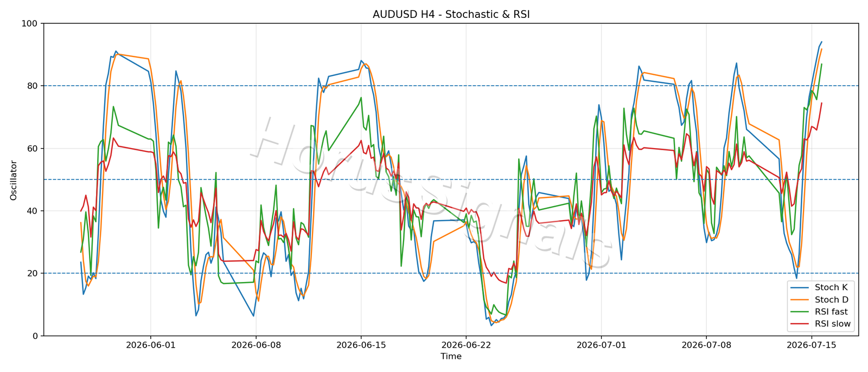868x372 pixels.
Task: Click the Oscillator y-axis label
Action: pyautogui.click(x=14, y=180)
